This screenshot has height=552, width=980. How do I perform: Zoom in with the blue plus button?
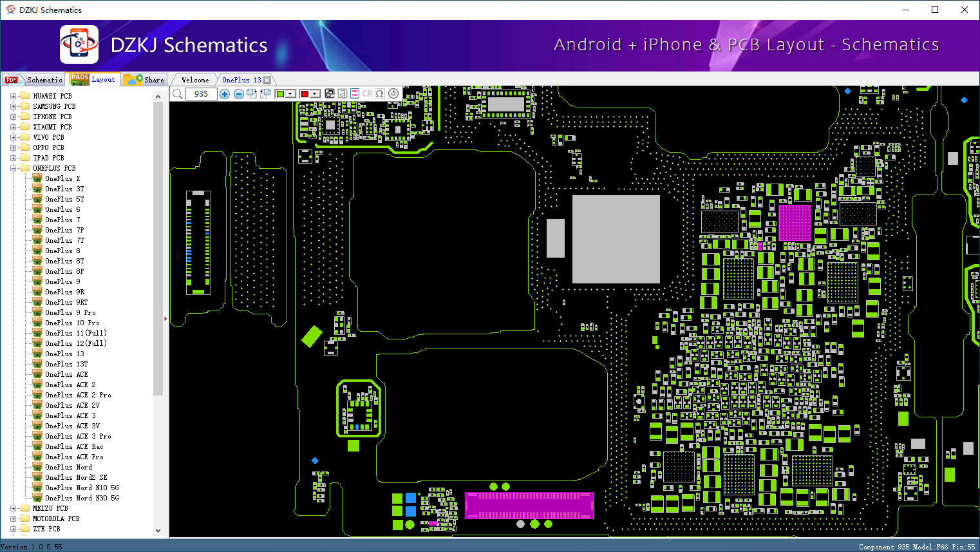pyautogui.click(x=225, y=94)
